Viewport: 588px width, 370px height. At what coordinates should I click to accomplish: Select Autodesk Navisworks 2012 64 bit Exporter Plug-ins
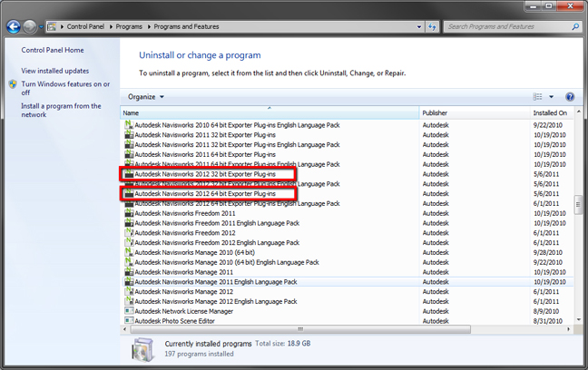(x=205, y=193)
